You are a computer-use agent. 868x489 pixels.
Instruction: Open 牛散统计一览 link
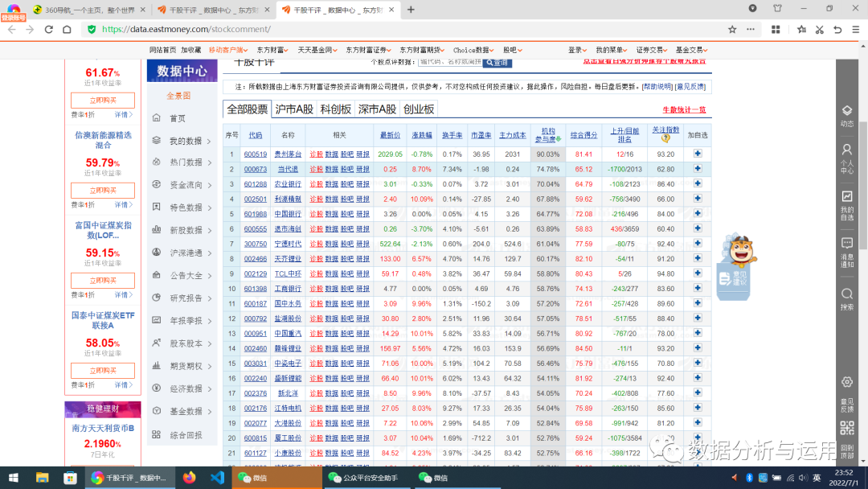tap(684, 109)
